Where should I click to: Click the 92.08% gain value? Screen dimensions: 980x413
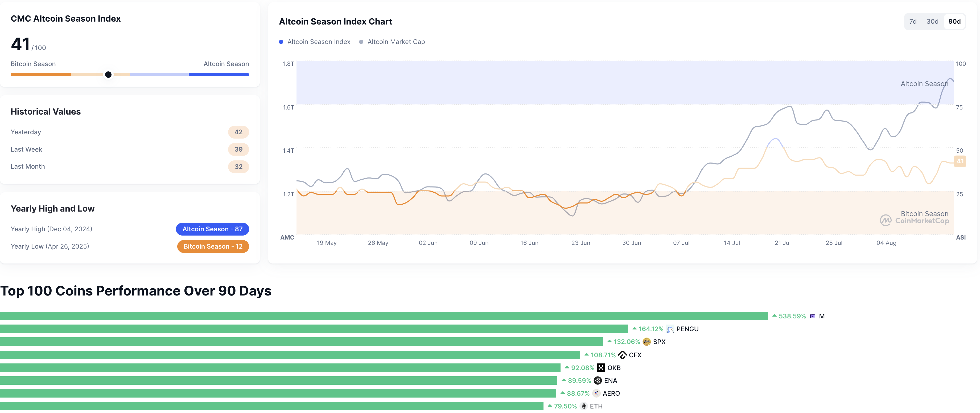pyautogui.click(x=582, y=368)
